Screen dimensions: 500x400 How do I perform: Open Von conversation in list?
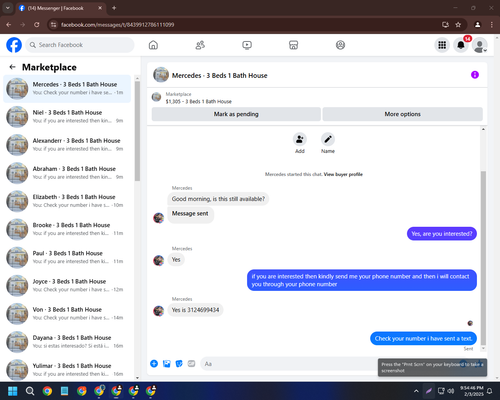[67, 314]
